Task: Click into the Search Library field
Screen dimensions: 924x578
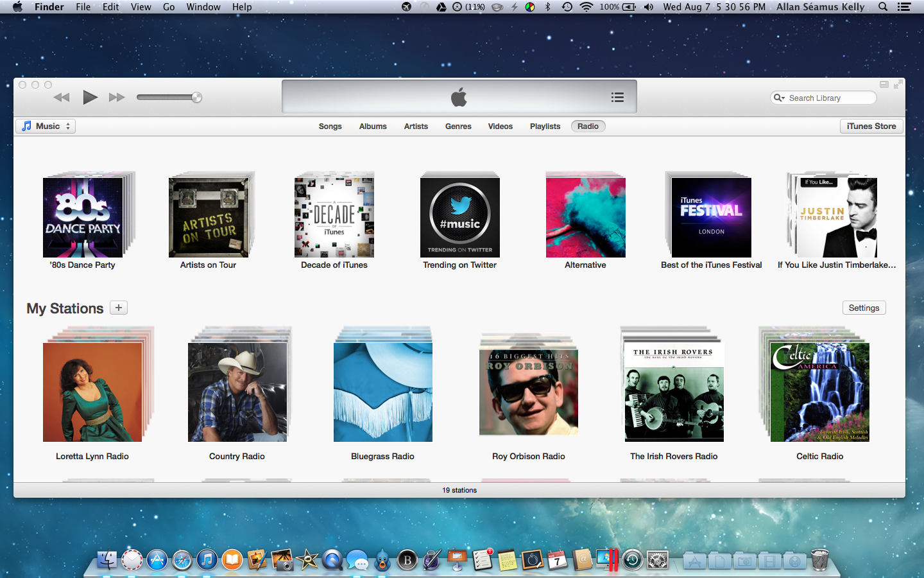Action: [823, 98]
